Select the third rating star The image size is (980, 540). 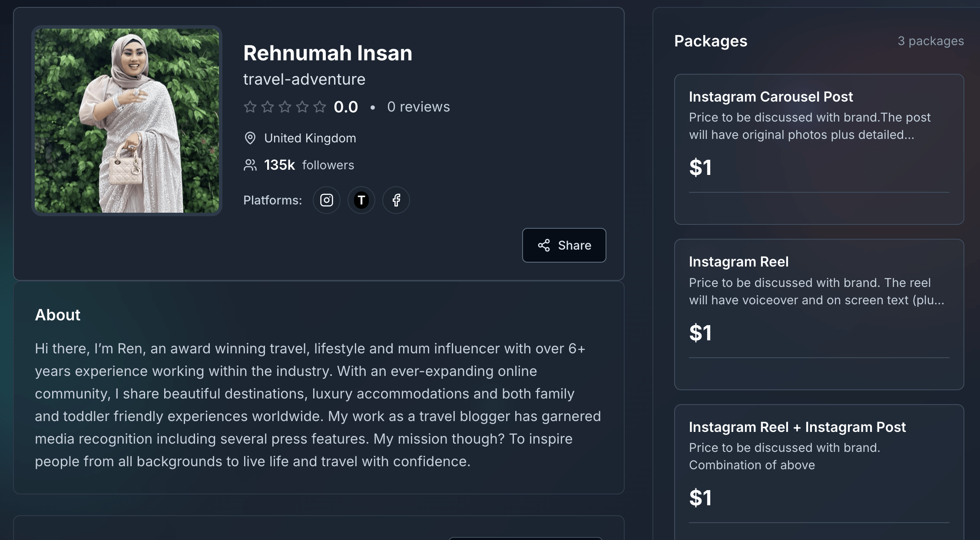285,107
